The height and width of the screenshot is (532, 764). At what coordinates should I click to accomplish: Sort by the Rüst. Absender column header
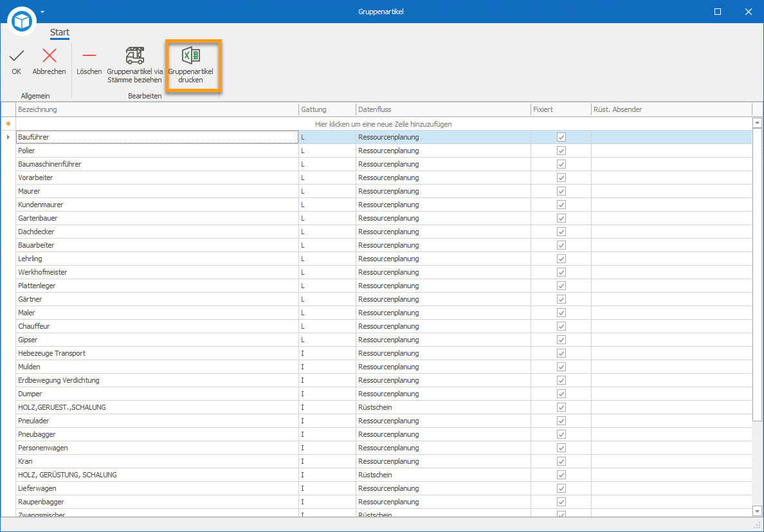pyautogui.click(x=671, y=109)
